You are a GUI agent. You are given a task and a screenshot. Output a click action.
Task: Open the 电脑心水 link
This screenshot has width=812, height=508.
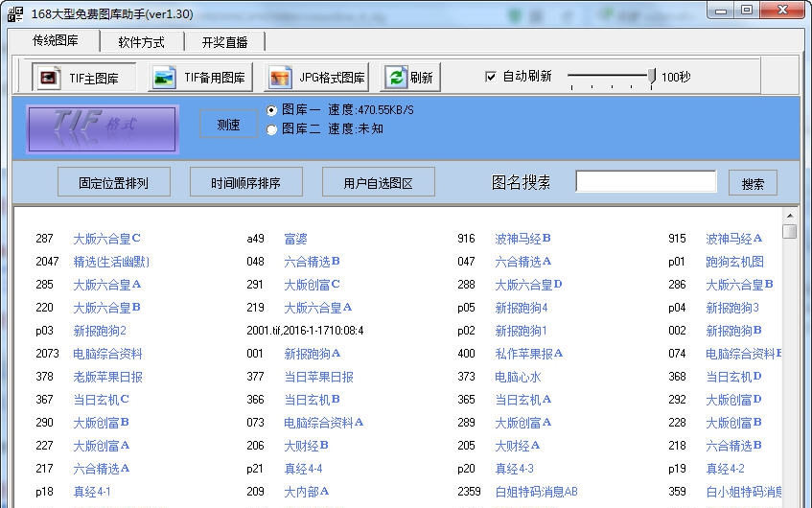[x=518, y=377]
